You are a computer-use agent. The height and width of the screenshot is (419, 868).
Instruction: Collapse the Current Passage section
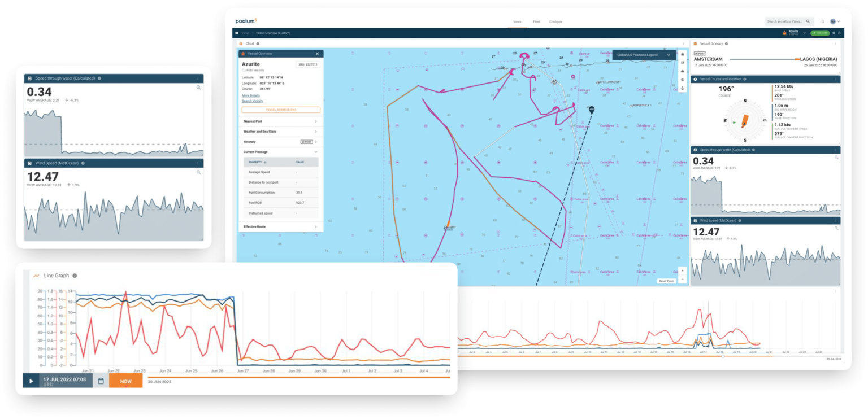point(315,151)
